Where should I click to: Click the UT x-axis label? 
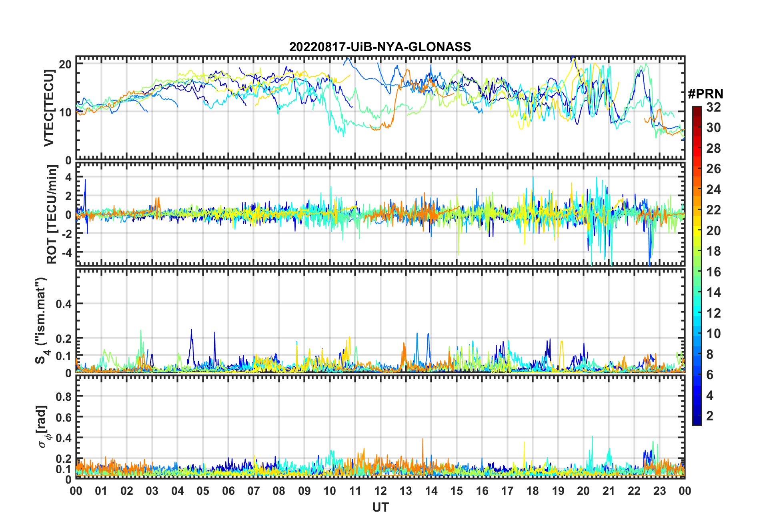pos(380,507)
